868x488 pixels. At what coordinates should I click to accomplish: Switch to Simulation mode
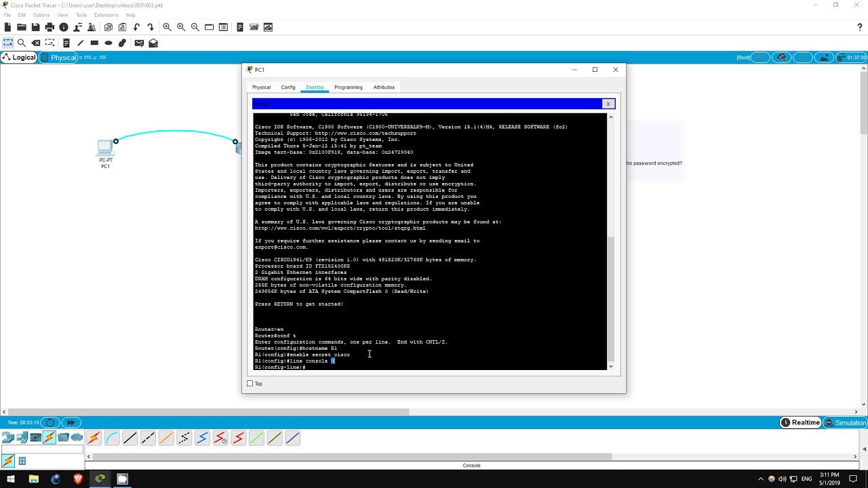[845, 423]
